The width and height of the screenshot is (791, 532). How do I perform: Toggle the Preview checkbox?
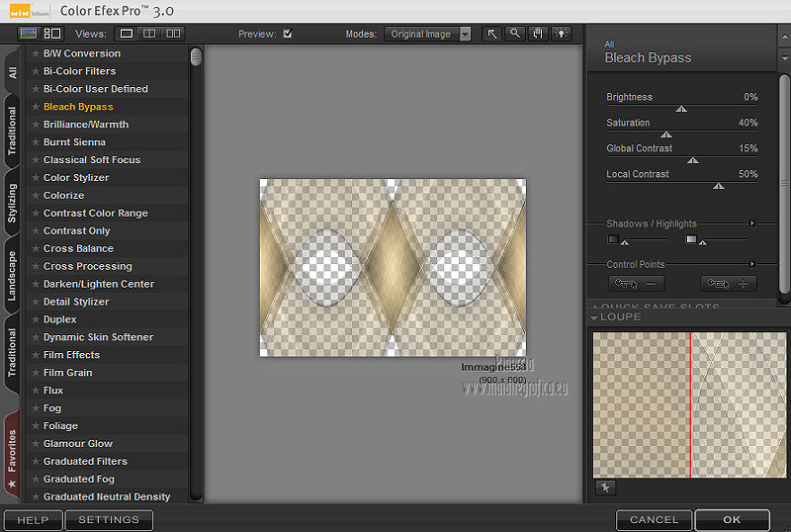(288, 34)
